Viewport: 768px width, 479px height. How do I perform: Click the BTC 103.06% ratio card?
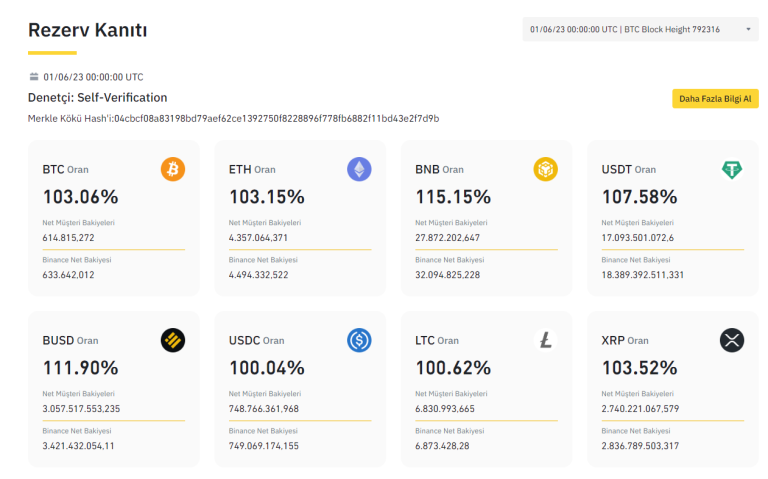point(114,217)
